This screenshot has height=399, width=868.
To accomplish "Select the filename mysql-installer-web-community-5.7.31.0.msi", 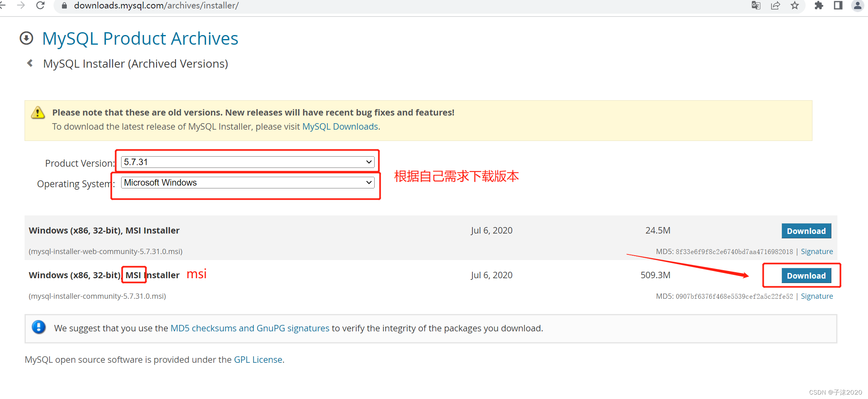I will [x=105, y=251].
